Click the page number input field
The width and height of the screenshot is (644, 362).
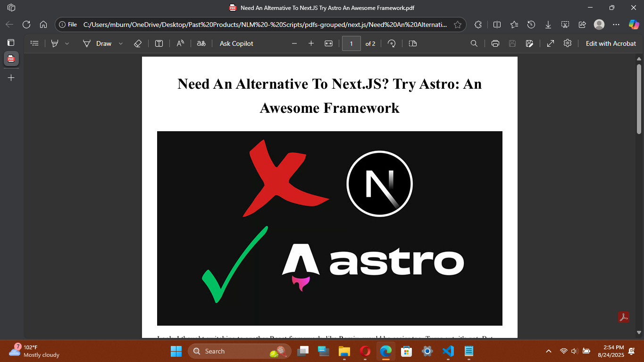click(351, 43)
